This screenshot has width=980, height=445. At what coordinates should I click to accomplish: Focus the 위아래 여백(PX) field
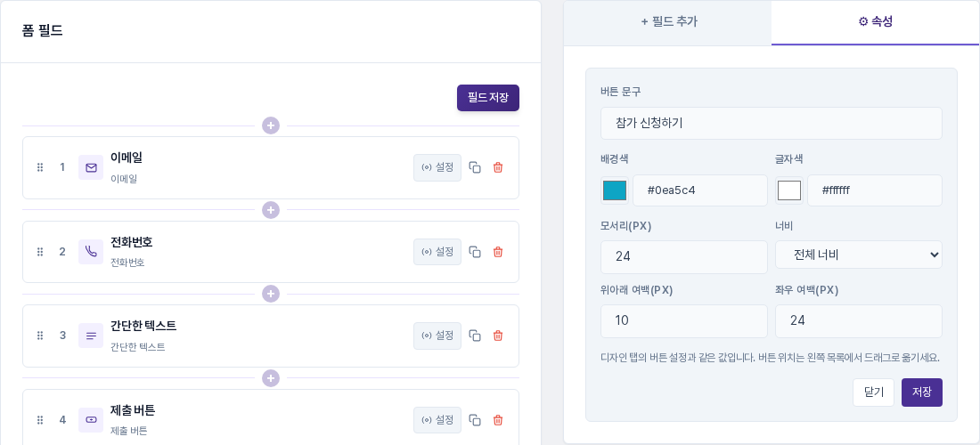pyautogui.click(x=683, y=320)
